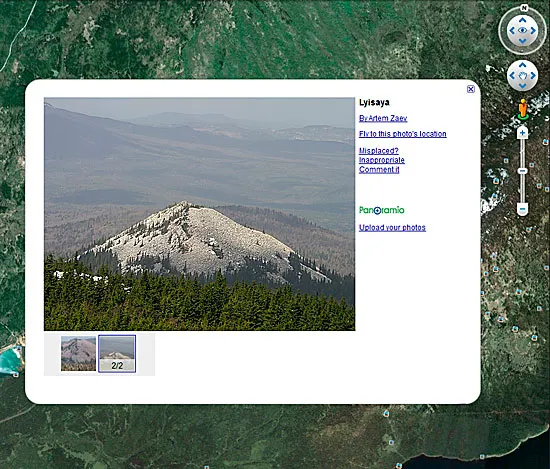Report photo via Misplaced? link
This screenshot has width=550, height=469.
pyautogui.click(x=379, y=151)
